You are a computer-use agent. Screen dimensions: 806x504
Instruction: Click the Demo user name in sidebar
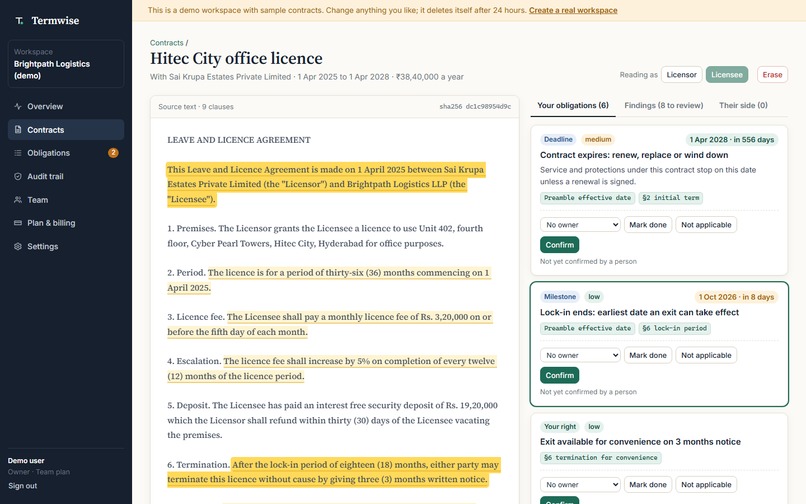(x=26, y=461)
